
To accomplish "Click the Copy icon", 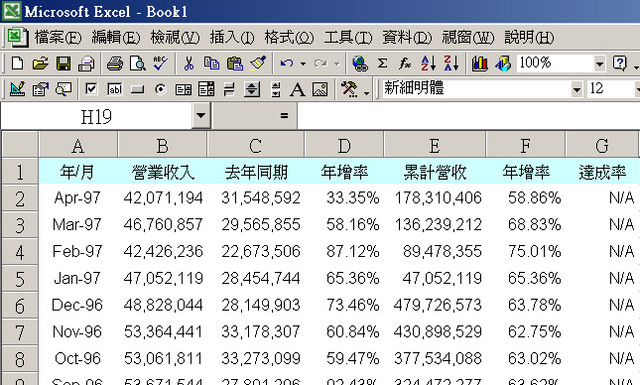I will [x=211, y=63].
